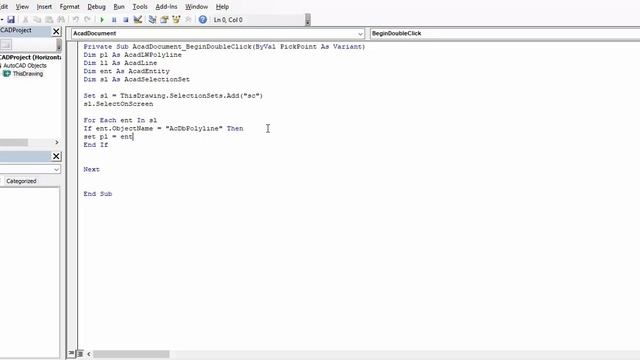The width and height of the screenshot is (640, 360).
Task: Toggle Design Mode icon
Action: pyautogui.click(x=138, y=20)
